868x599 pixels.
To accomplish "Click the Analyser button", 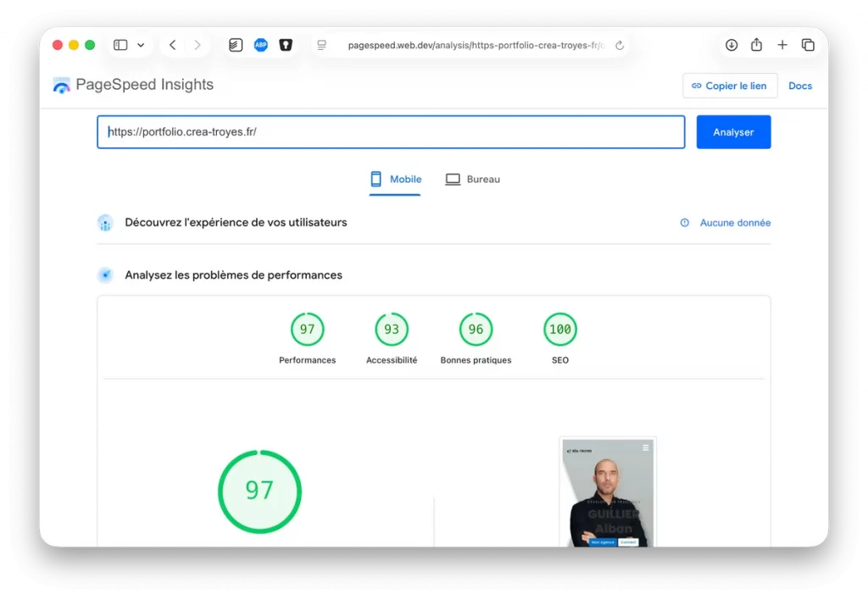I will tap(733, 131).
